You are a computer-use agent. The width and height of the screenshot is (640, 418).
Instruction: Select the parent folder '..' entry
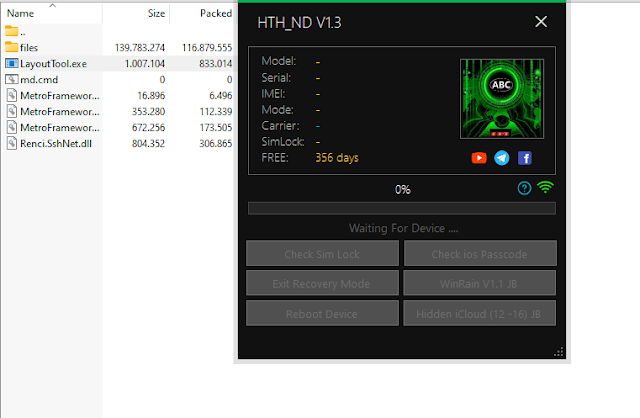point(16,32)
